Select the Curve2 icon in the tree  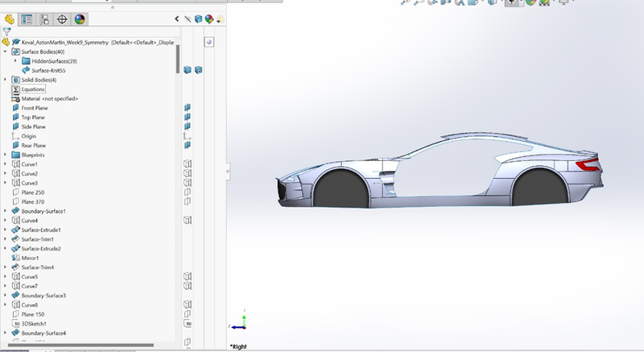(x=15, y=173)
